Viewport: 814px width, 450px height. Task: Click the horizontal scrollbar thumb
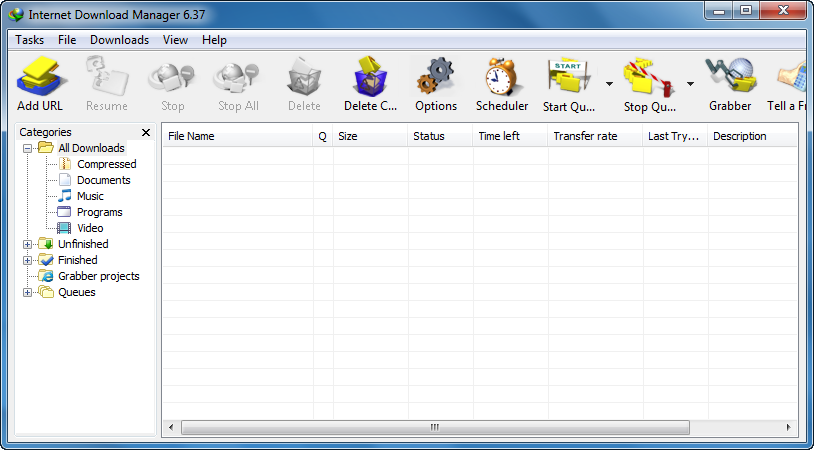[x=435, y=428]
